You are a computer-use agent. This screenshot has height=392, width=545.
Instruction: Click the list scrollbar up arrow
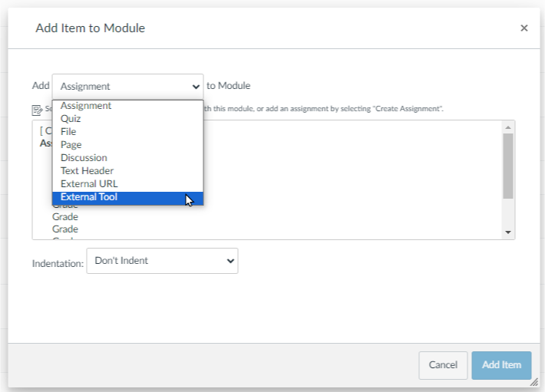(508, 127)
